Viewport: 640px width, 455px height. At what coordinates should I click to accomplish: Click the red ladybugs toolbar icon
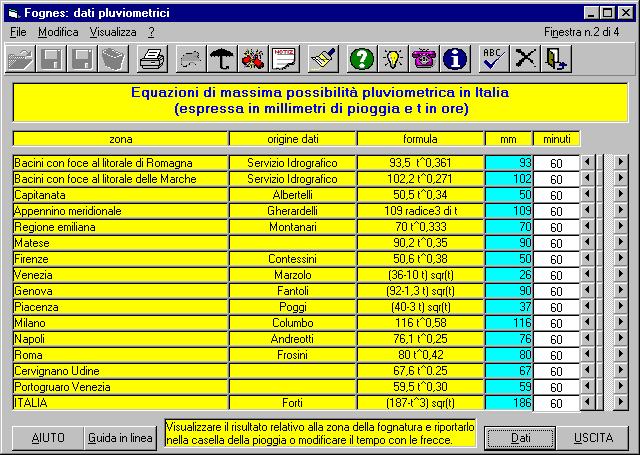[x=253, y=59]
